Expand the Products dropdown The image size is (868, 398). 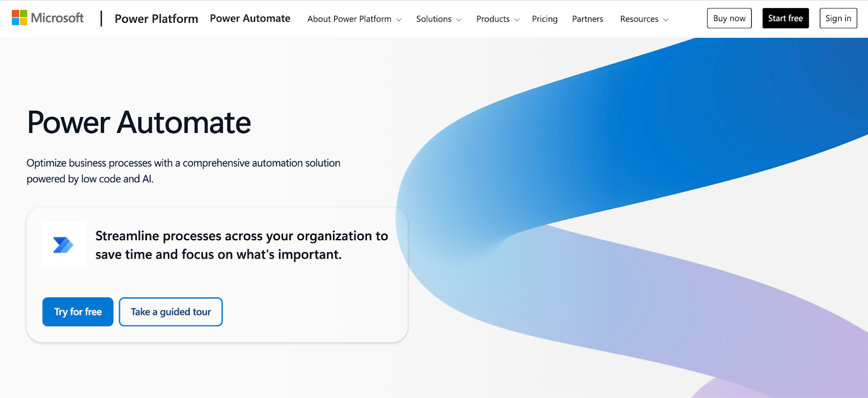click(x=498, y=19)
